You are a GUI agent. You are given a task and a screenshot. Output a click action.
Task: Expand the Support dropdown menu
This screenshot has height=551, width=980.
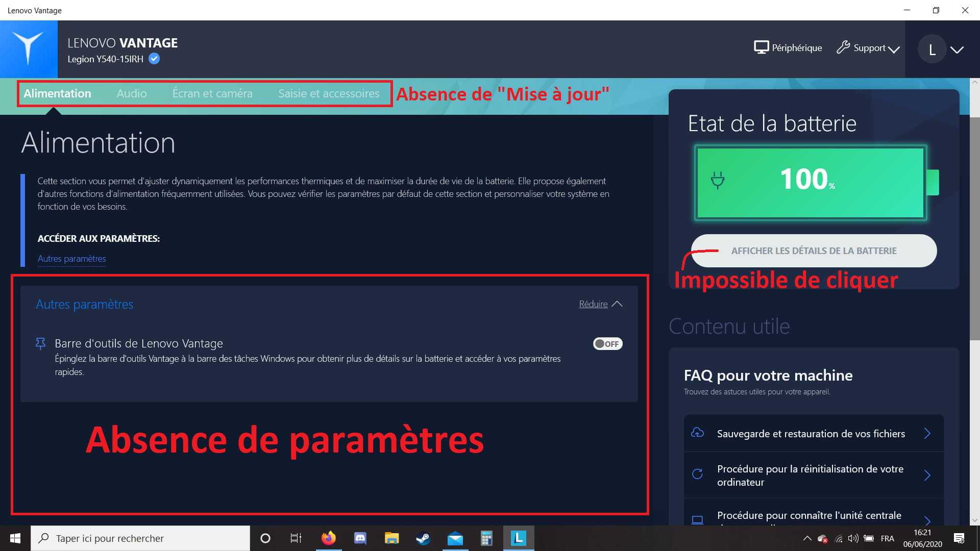click(869, 48)
